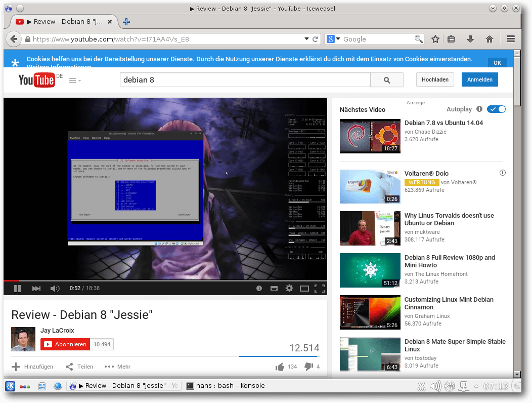Select the Review - Debian 8 tab
This screenshot has height=403, width=532.
[63, 22]
